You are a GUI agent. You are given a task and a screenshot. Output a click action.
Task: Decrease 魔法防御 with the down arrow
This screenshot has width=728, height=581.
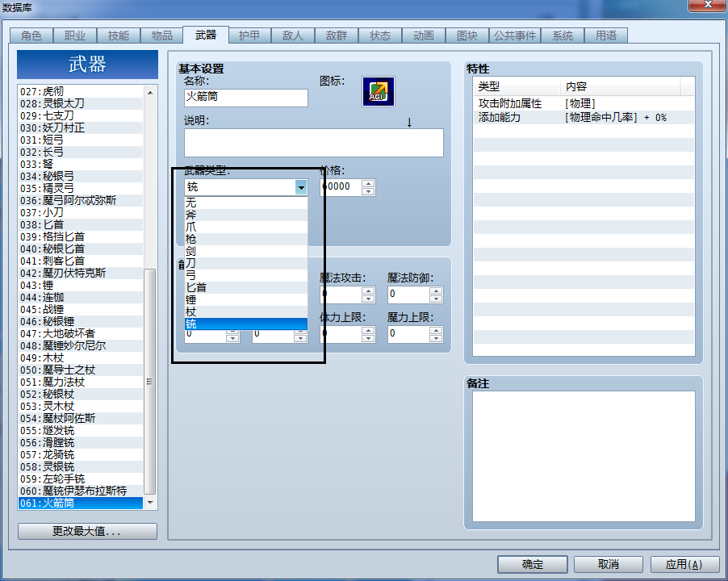[436, 299]
